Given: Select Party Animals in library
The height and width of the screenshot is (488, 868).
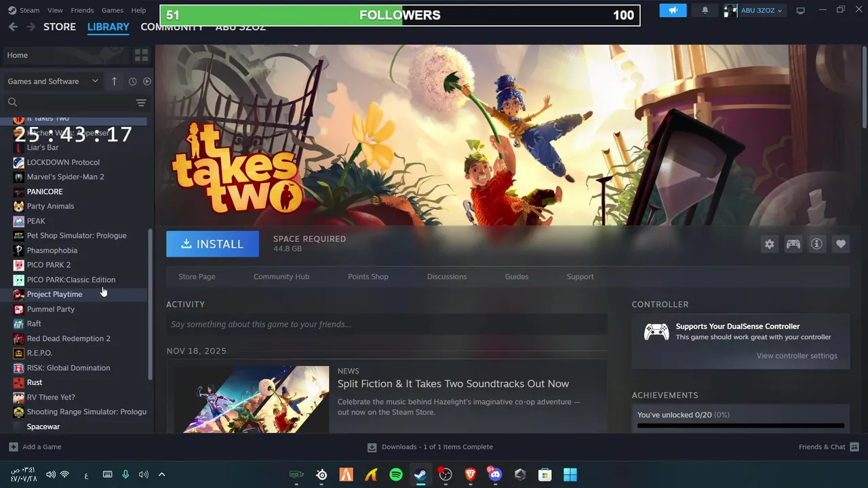Looking at the screenshot, I should click(x=73, y=206).
